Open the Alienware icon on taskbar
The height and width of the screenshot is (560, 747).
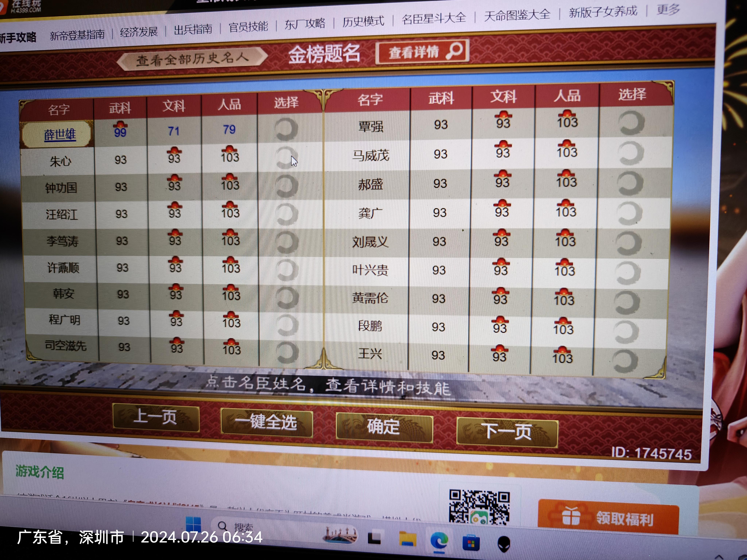pos(504,544)
